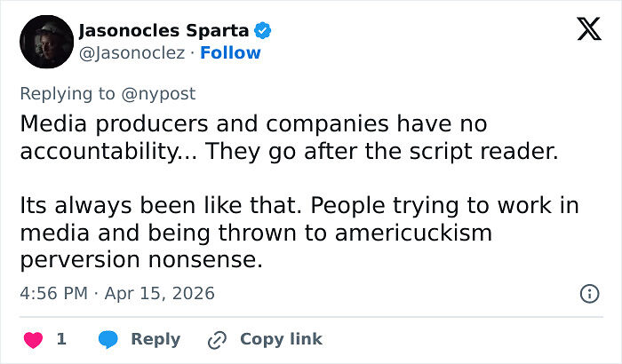Follow the Jasonoclez account
Screen dimensions: 622x364
tap(231, 53)
